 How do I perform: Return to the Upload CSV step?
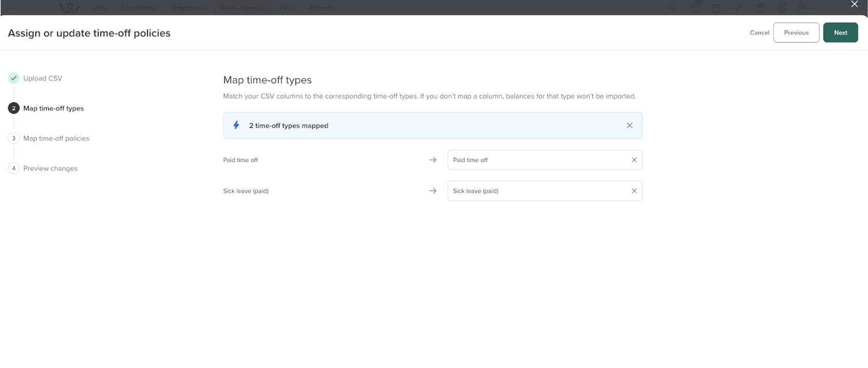[43, 78]
